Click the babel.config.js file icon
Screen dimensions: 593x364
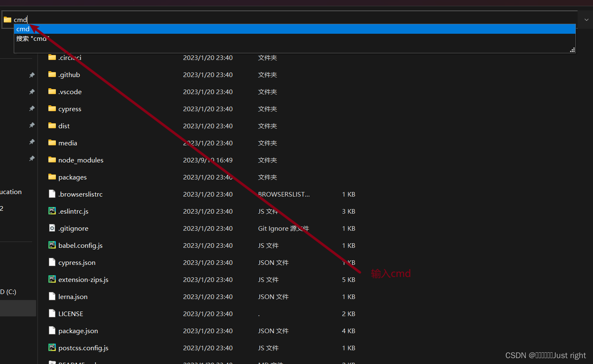point(52,245)
